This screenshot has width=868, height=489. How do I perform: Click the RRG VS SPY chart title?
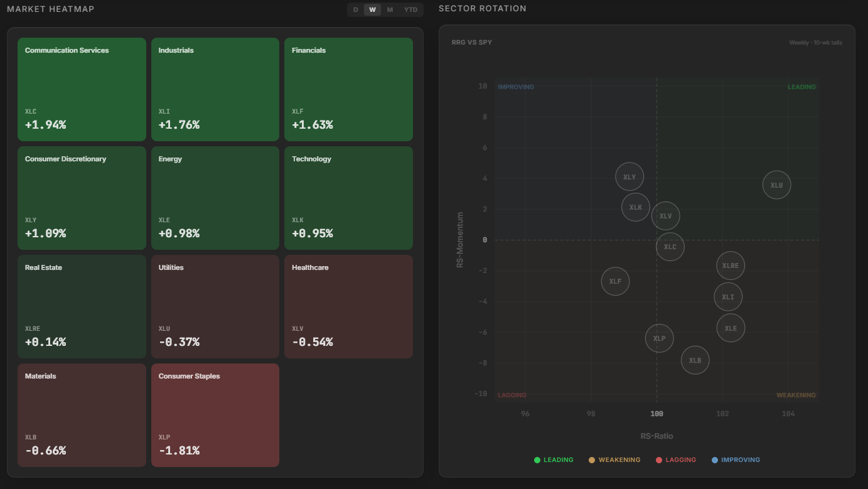pos(472,43)
